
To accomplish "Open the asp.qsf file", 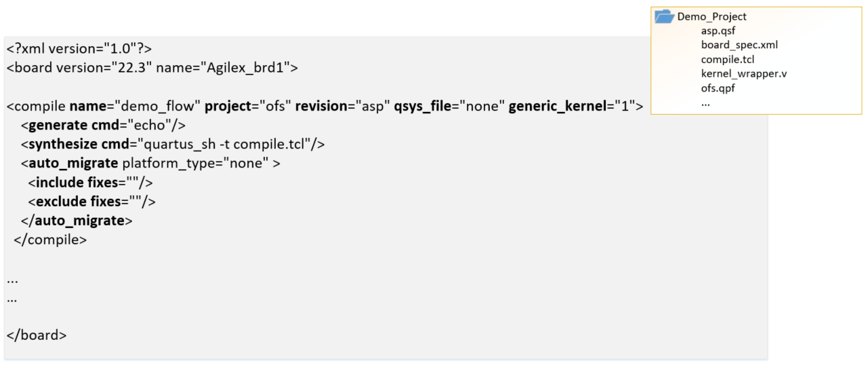I will point(718,31).
